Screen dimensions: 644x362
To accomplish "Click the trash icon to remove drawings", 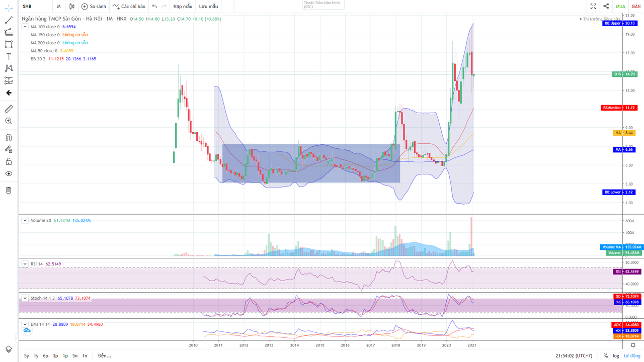I will point(9,190).
